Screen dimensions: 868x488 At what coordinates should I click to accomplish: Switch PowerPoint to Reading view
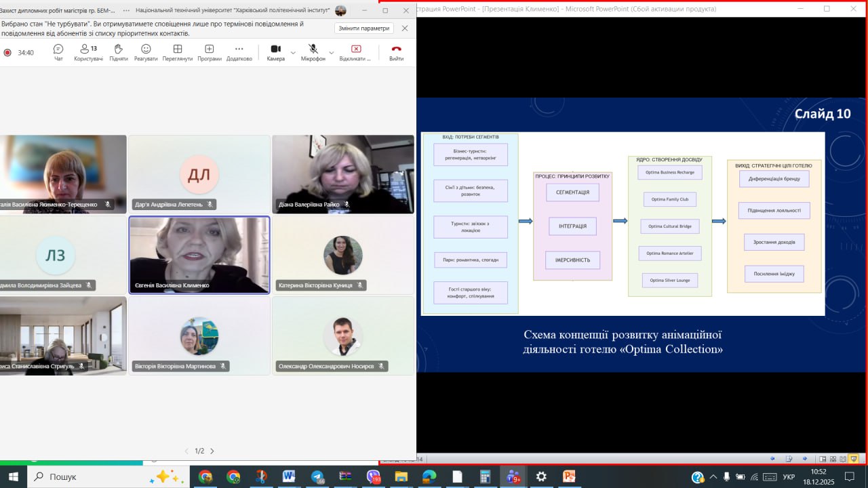click(843, 459)
